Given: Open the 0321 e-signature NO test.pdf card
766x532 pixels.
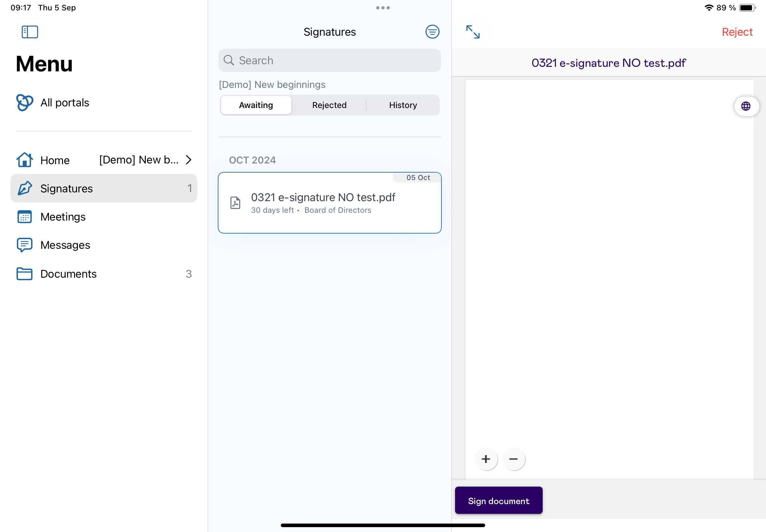Looking at the screenshot, I should point(329,203).
